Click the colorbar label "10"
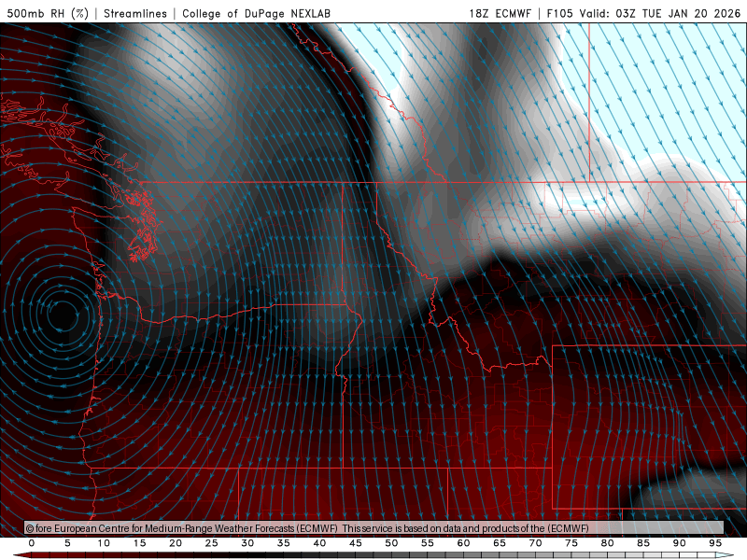This screenshot has width=747, height=560. (x=104, y=543)
